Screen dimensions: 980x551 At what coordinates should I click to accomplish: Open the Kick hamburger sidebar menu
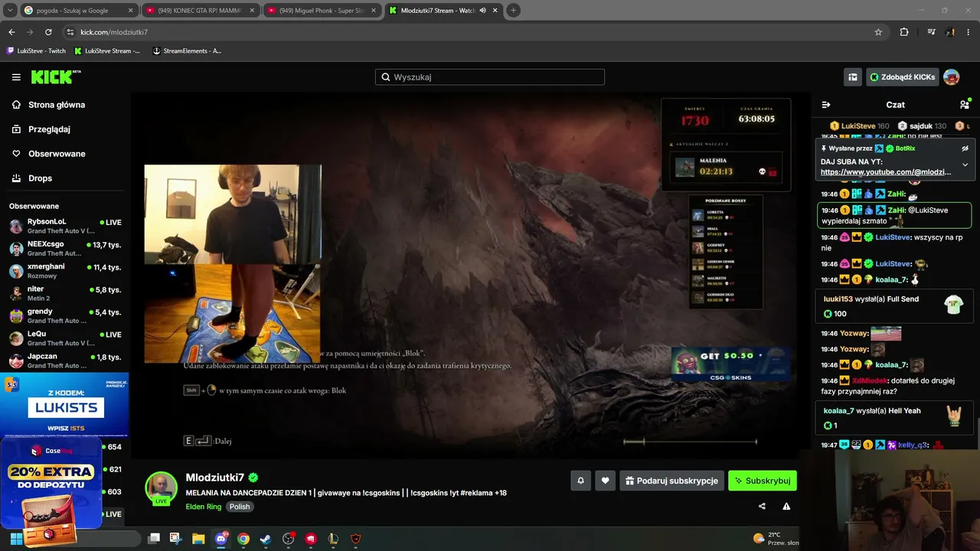click(x=16, y=77)
